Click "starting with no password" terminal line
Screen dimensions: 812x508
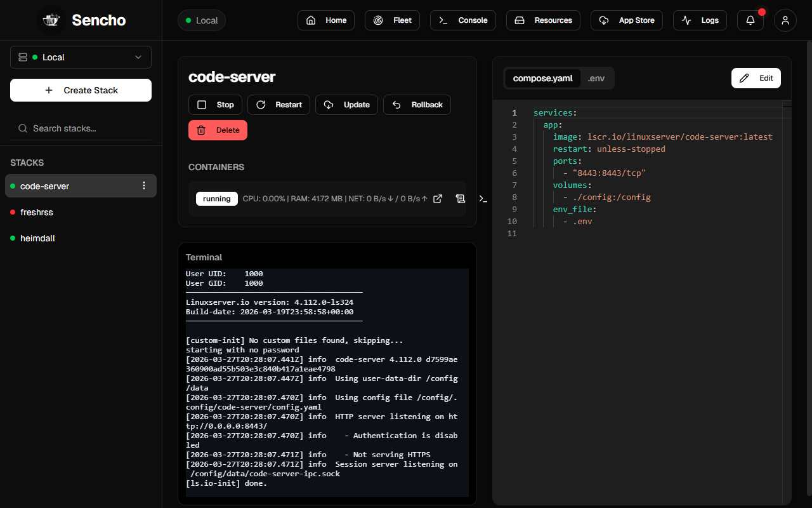tap(242, 350)
